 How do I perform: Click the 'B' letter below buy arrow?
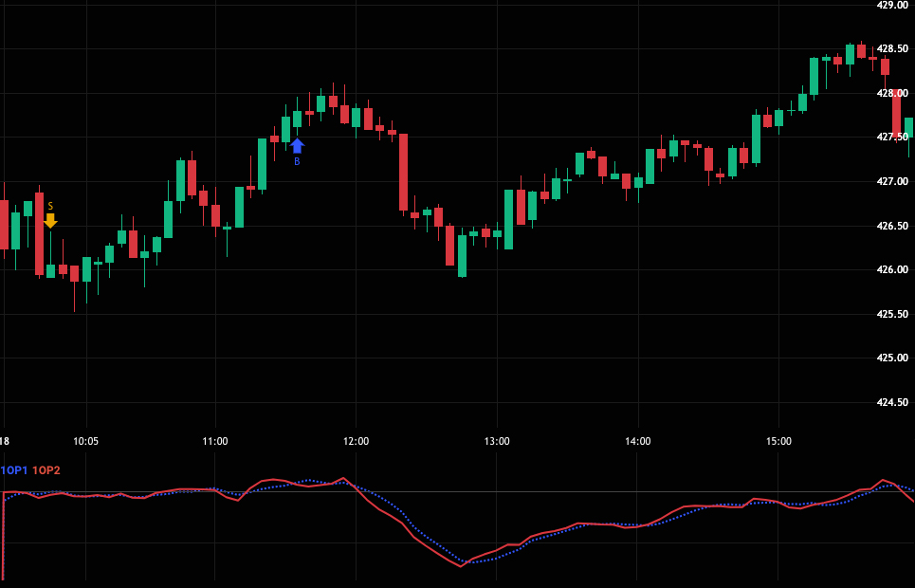pyautogui.click(x=297, y=162)
